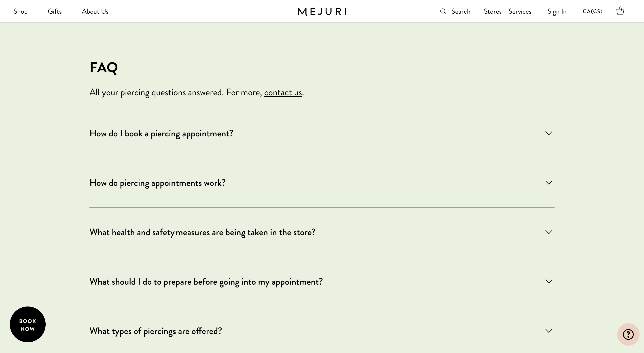Expand chevron for how piercing appointments work
Image resolution: width=644 pixels, height=353 pixels.
pos(549,183)
